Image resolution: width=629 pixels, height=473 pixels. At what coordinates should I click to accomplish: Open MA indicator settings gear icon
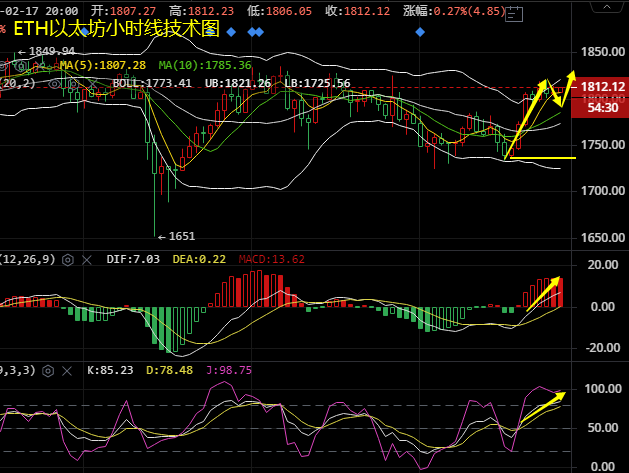pos(21,66)
